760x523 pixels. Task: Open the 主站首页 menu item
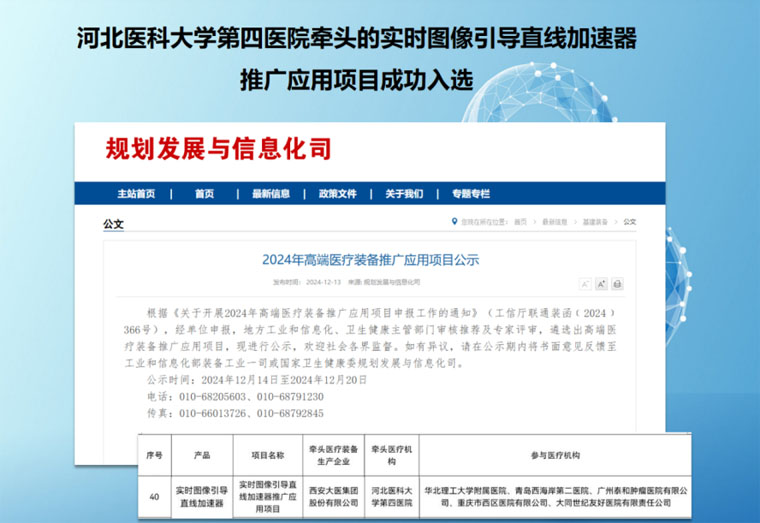pyautogui.click(x=136, y=194)
